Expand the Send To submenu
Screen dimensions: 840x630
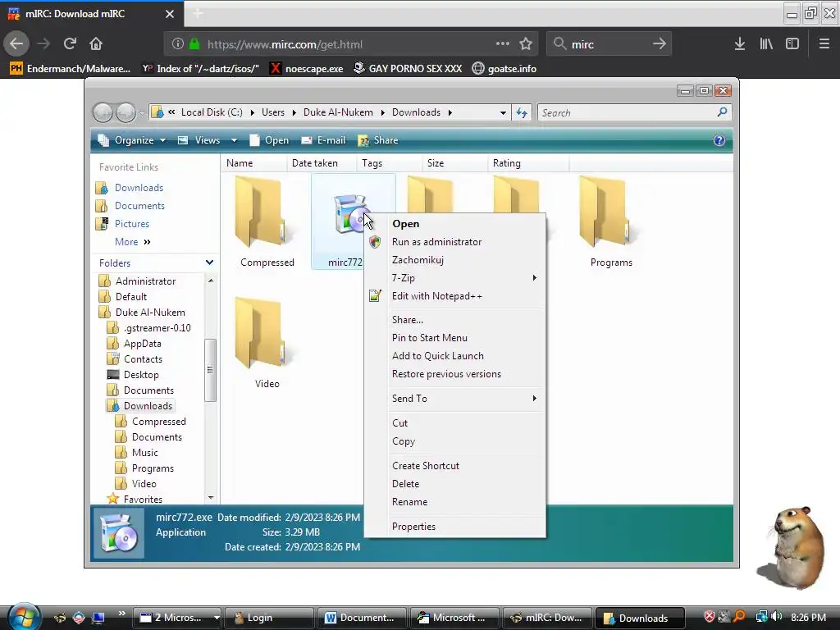point(454,399)
